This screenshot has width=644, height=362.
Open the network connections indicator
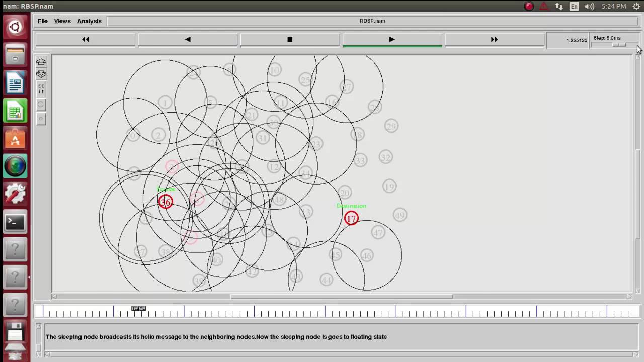[x=559, y=6]
